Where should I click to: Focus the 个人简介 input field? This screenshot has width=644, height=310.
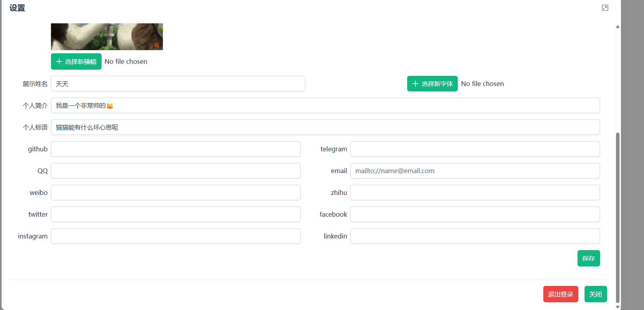325,105
